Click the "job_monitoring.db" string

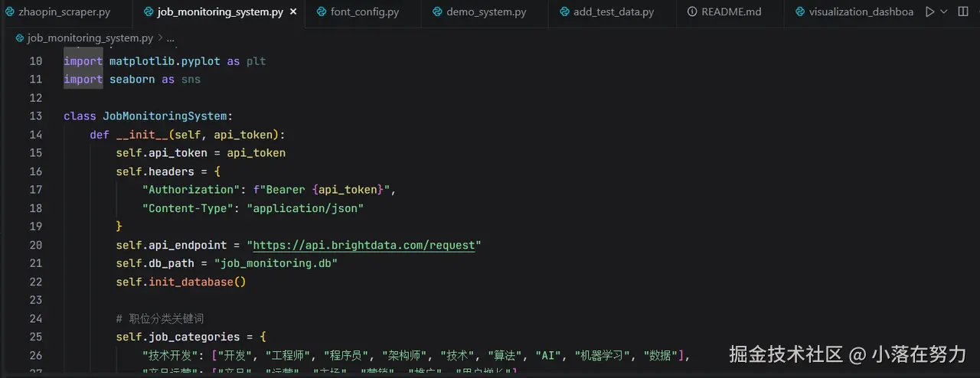pos(276,263)
